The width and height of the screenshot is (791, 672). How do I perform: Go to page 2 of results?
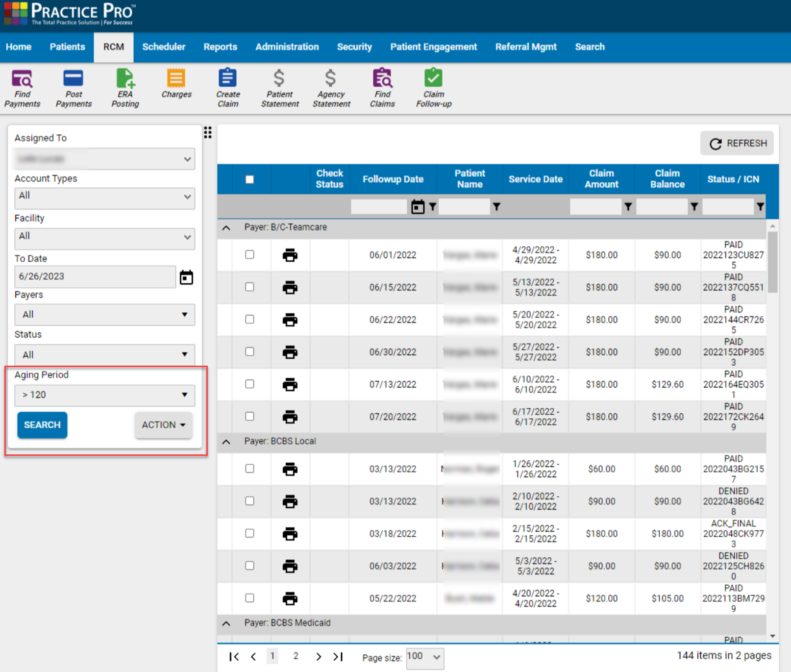296,656
